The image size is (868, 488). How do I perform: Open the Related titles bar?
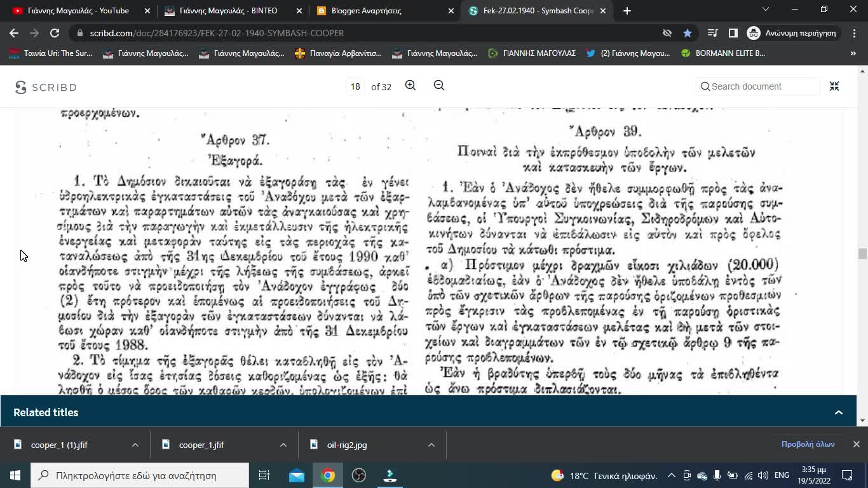428,412
